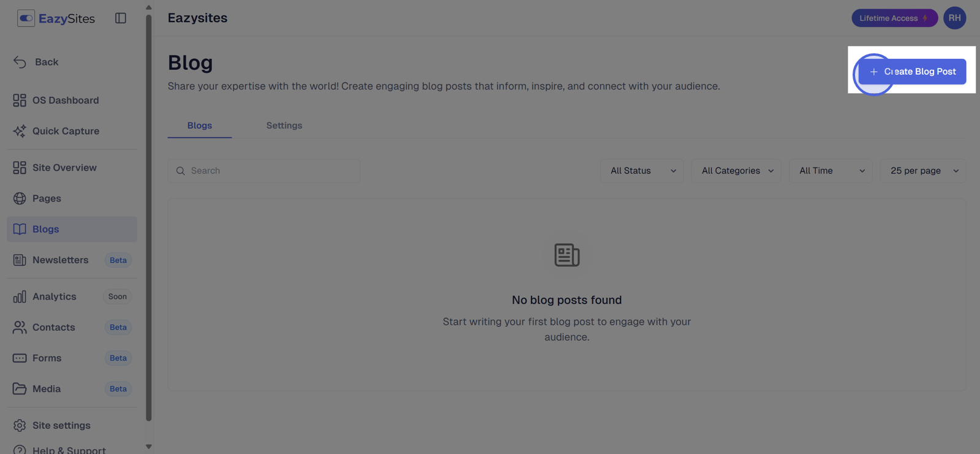980x454 pixels.
Task: Click the Lifetime Access badge
Action: click(x=894, y=18)
